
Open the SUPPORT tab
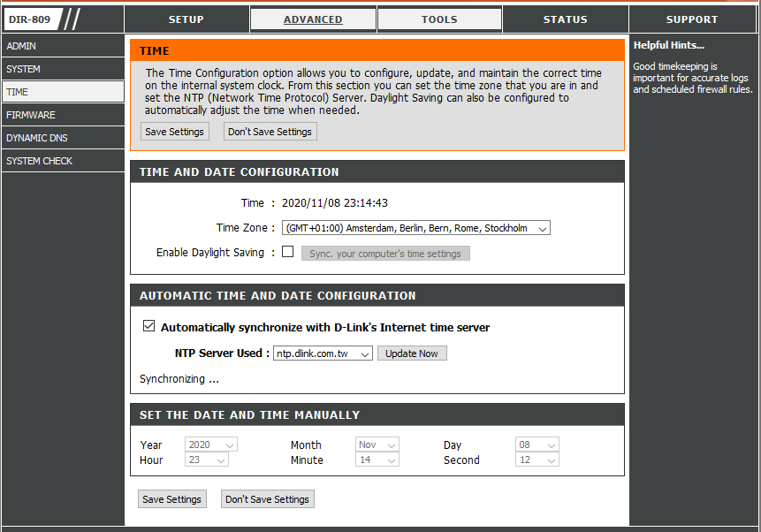[692, 19]
